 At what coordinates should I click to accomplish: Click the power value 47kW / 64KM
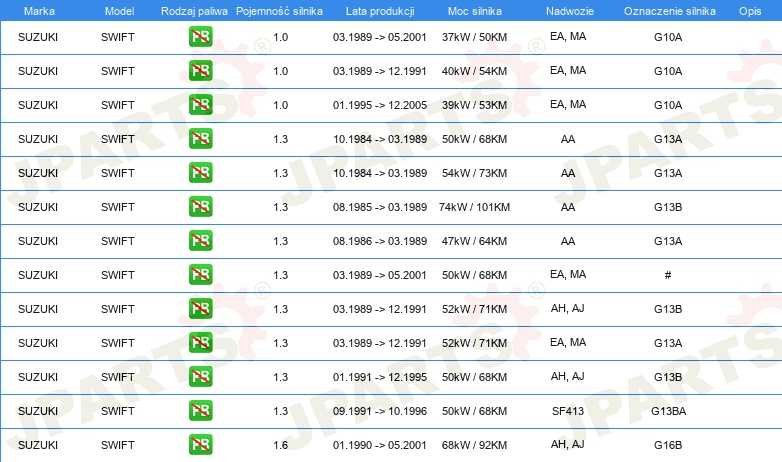(x=474, y=241)
